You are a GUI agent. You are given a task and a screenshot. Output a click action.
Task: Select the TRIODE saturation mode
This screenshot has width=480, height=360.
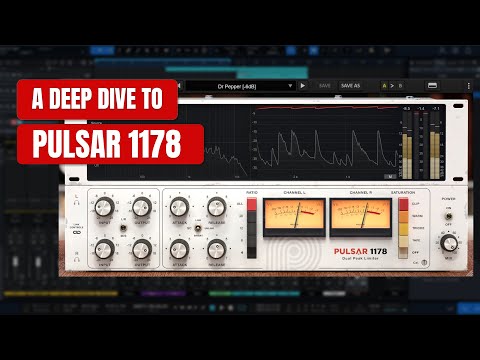pos(403,228)
